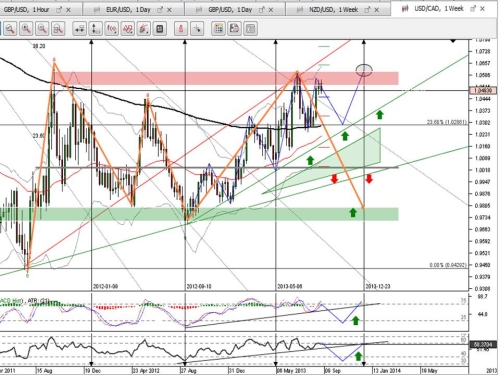Click the zoom out magnifier icon
This screenshot has height=375, width=500.
[42, 29]
